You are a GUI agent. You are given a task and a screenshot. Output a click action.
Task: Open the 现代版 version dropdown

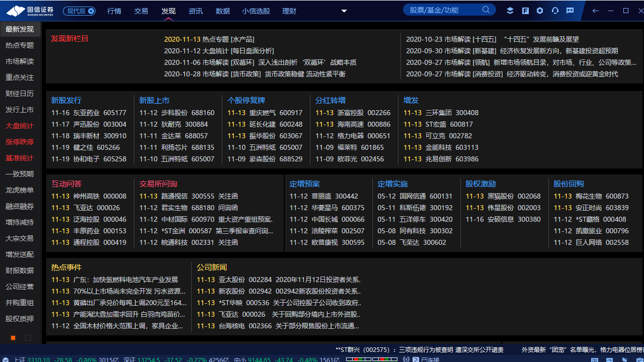pos(80,11)
